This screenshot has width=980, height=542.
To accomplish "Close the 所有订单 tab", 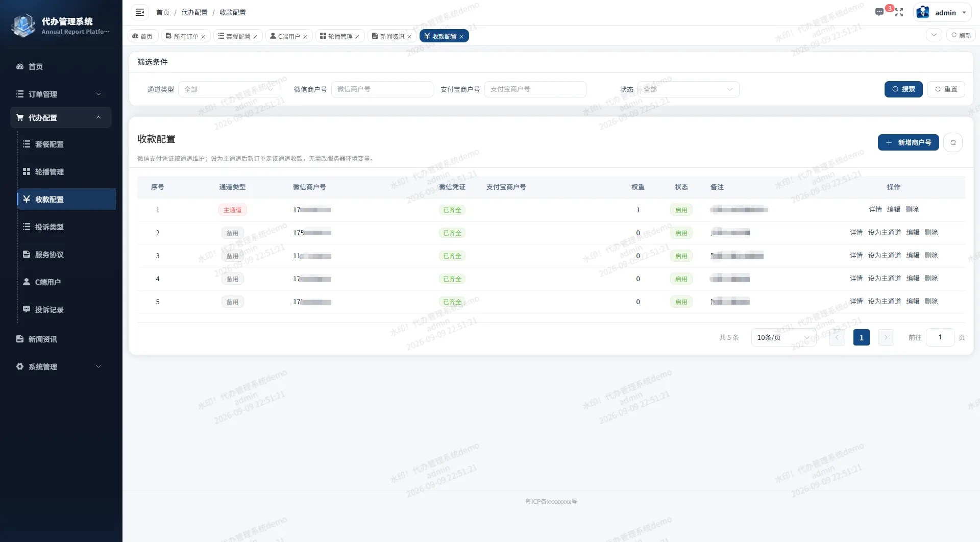I will point(203,37).
